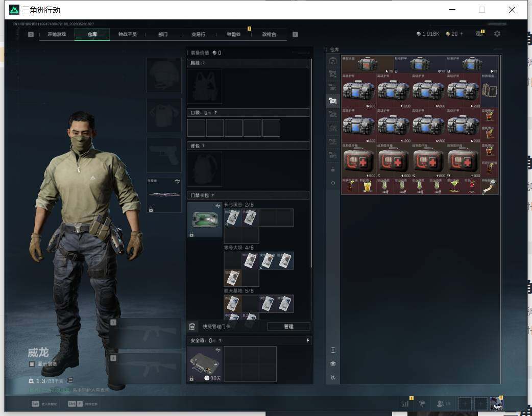Open the weight details list icon

point(70,380)
